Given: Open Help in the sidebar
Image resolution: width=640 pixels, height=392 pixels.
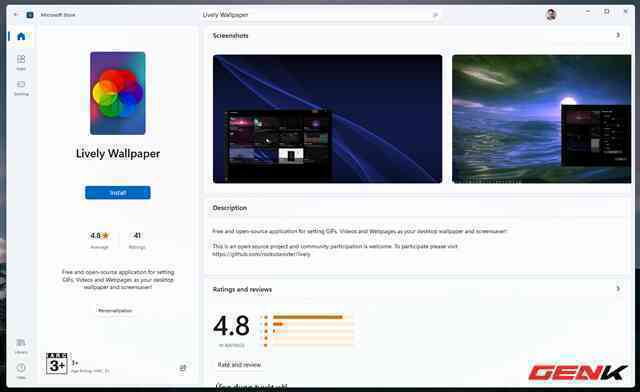Looking at the screenshot, I should [21, 371].
